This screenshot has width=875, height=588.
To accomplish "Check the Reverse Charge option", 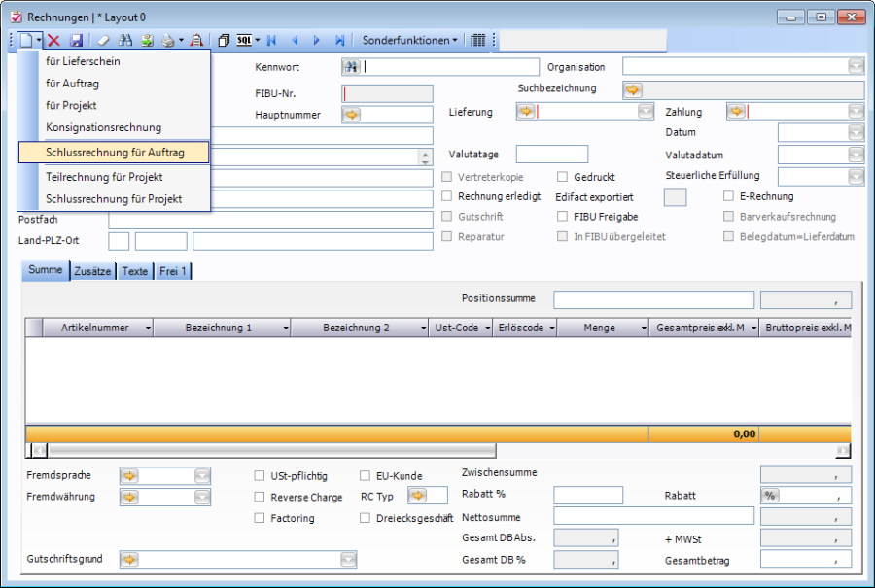I will pos(260,497).
